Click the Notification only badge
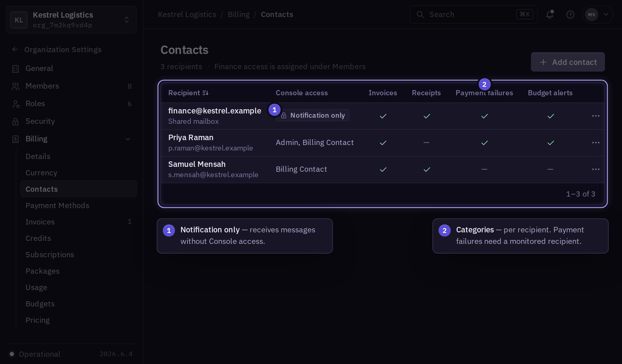 click(312, 115)
